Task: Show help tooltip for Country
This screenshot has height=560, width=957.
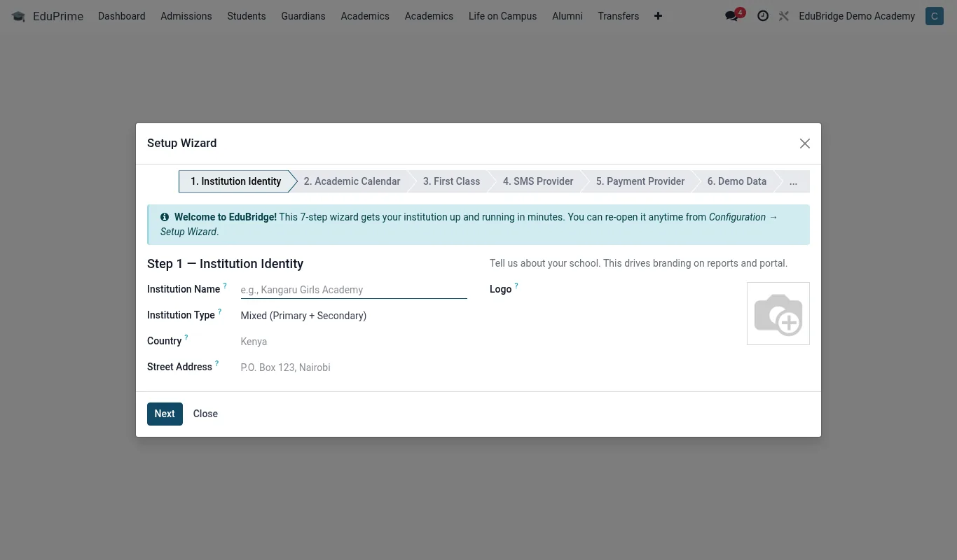Action: click(x=186, y=337)
